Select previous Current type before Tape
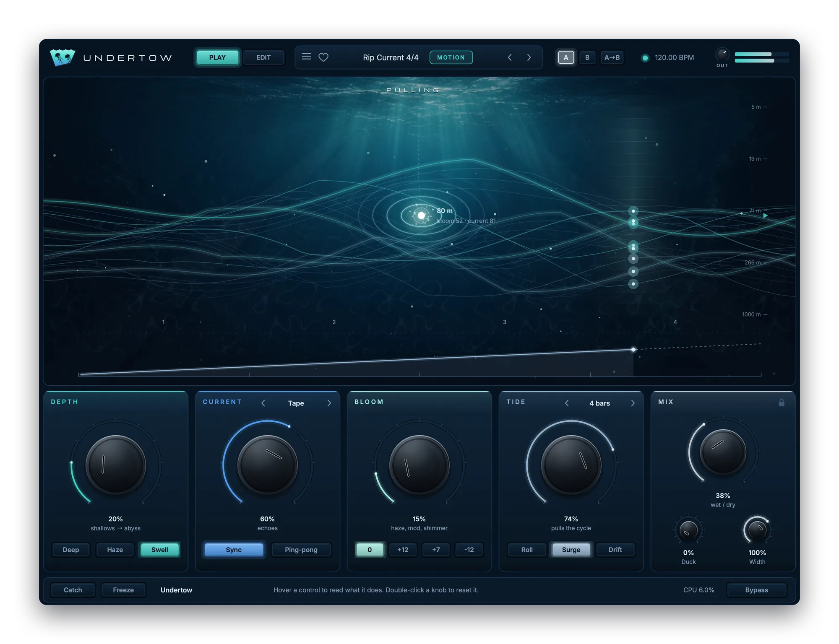Image resolution: width=839 pixels, height=644 pixels. [263, 403]
